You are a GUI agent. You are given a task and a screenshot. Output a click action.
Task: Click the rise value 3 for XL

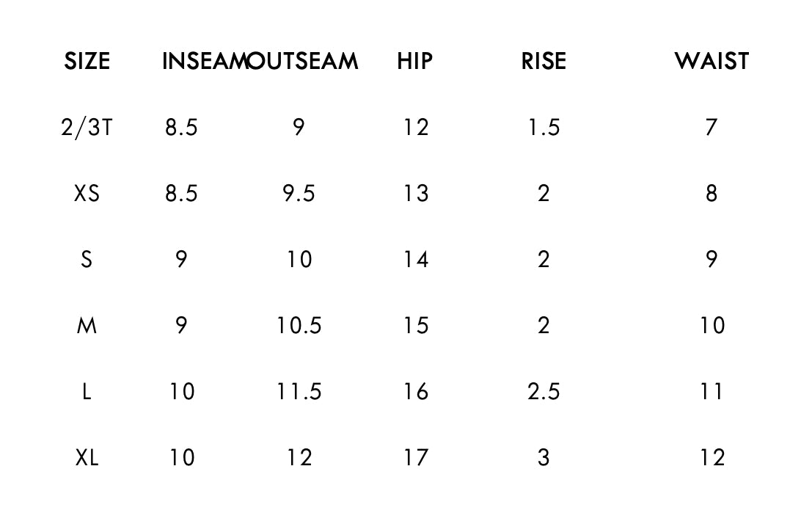[x=544, y=457]
